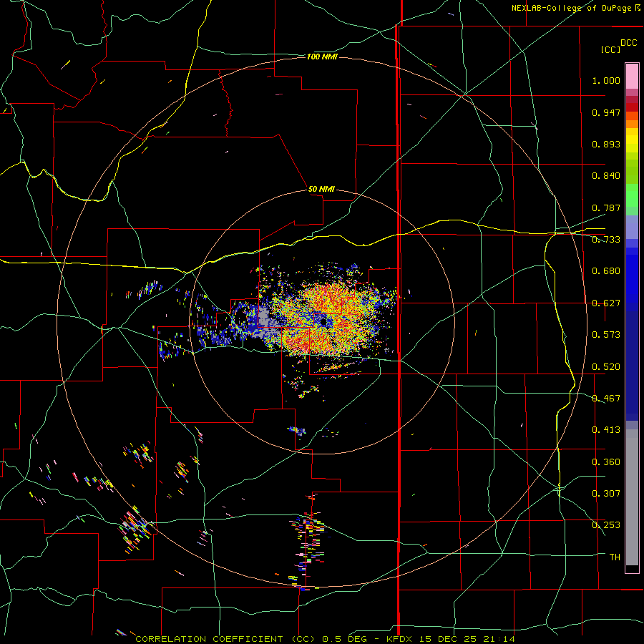Select the 0.787 scale value
644x644 pixels.
pyautogui.click(x=606, y=208)
